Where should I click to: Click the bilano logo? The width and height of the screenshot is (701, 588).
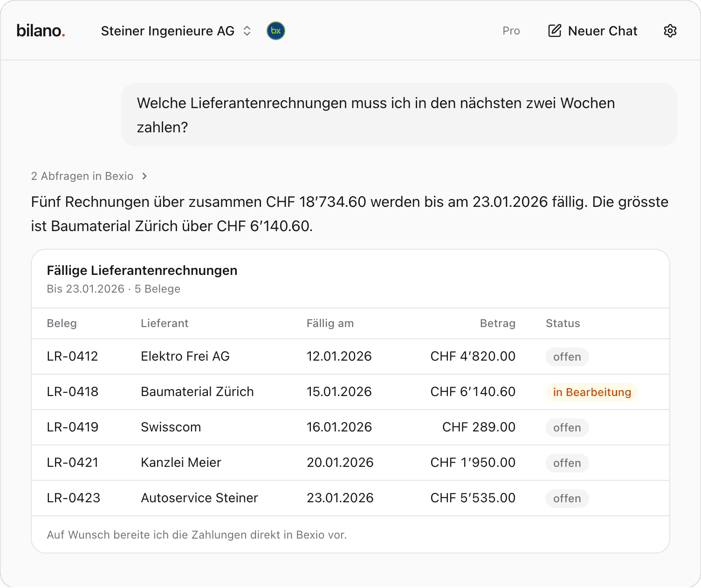(x=41, y=31)
